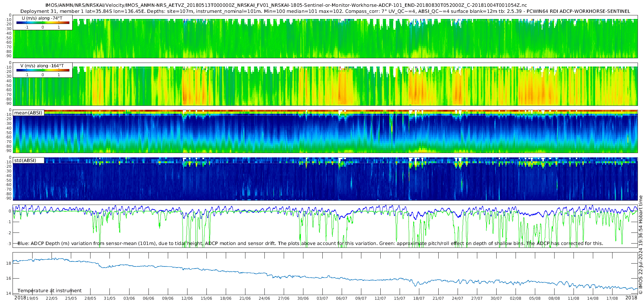Image resolution: width=644 pixels, height=304 pixels.
Task: Click the IMOS copyright timestamp vertical text
Action: [640, 245]
